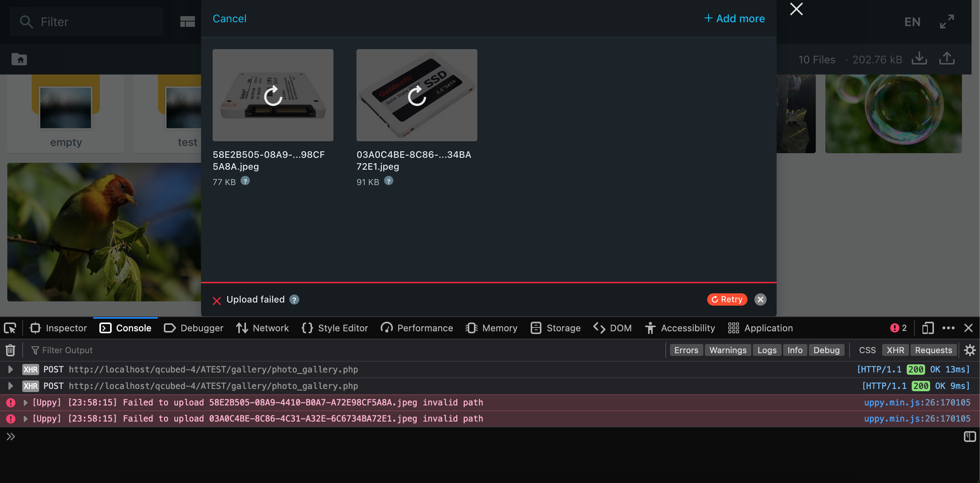Image resolution: width=980 pixels, height=483 pixels.
Task: Expand the 03A0C4BE Uppy error message
Action: 25,418
